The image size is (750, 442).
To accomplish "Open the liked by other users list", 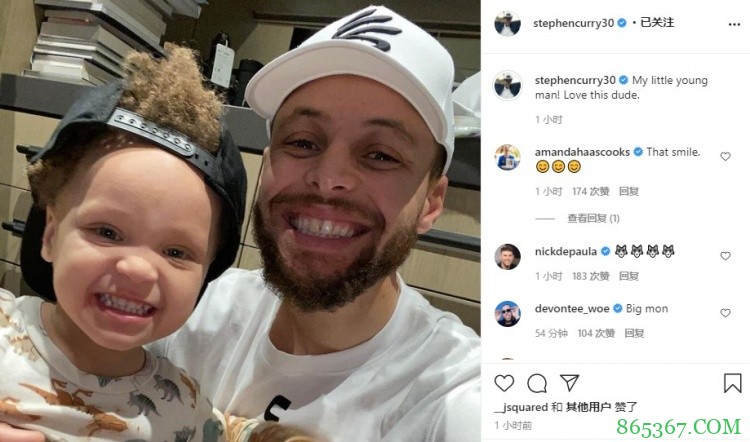I will (588, 407).
